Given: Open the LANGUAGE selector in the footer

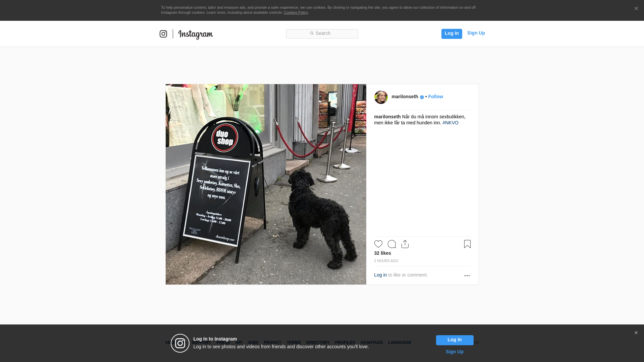Looking at the screenshot, I should point(400,343).
